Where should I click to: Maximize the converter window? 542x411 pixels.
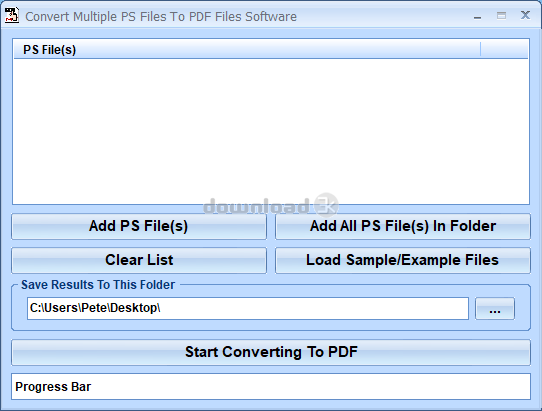click(x=501, y=16)
